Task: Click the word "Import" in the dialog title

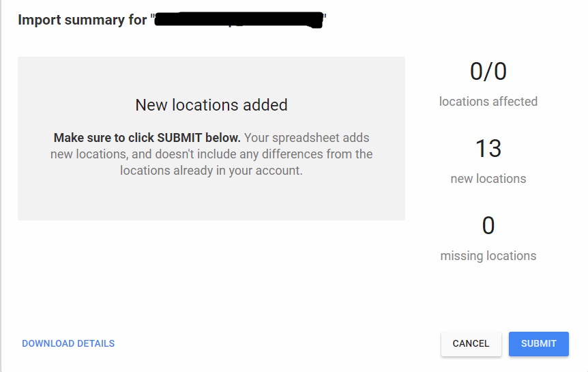Action: pos(38,20)
